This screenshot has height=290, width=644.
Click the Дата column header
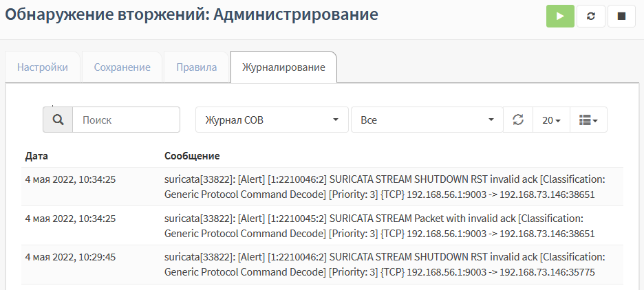[x=36, y=156]
